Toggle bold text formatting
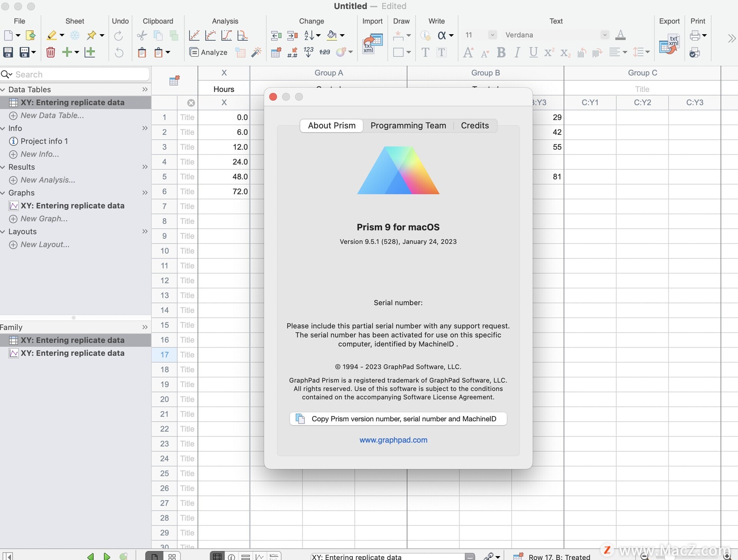The width and height of the screenshot is (738, 560). 501,52
